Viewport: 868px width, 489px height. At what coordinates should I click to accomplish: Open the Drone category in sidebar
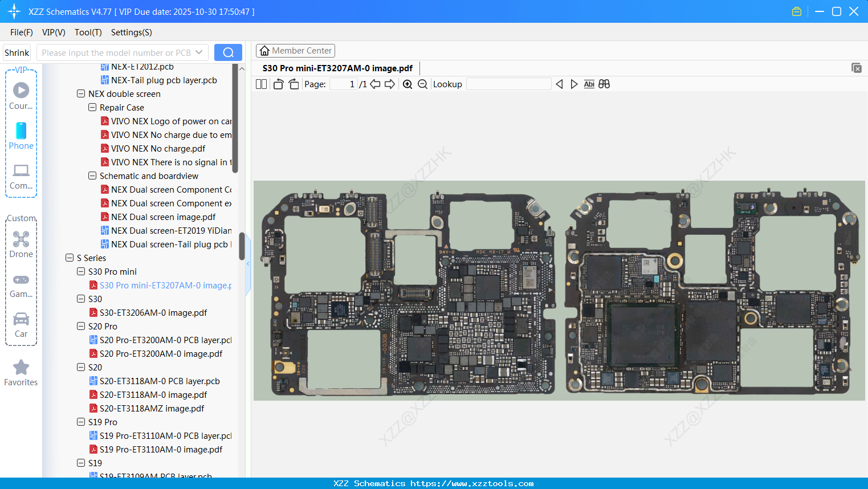[21, 244]
